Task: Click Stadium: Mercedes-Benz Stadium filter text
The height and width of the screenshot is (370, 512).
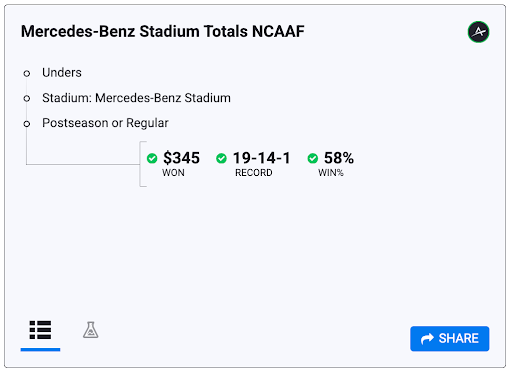Action: tap(136, 98)
